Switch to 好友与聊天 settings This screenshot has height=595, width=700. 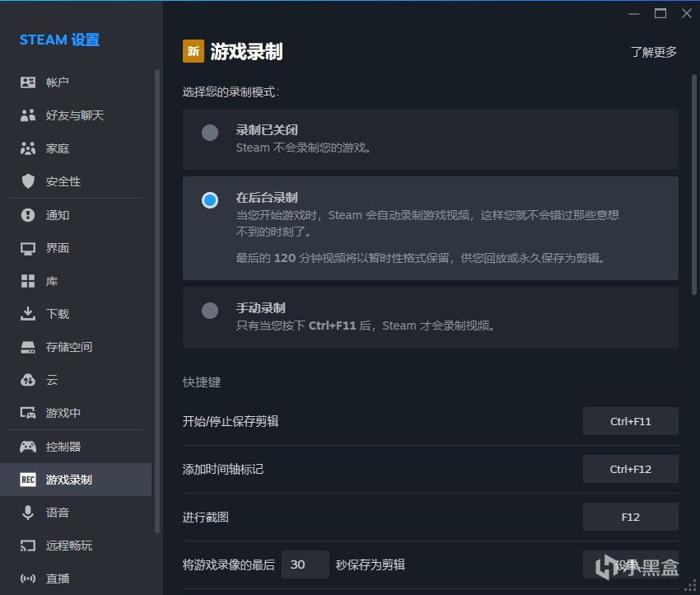pyautogui.click(x=76, y=115)
